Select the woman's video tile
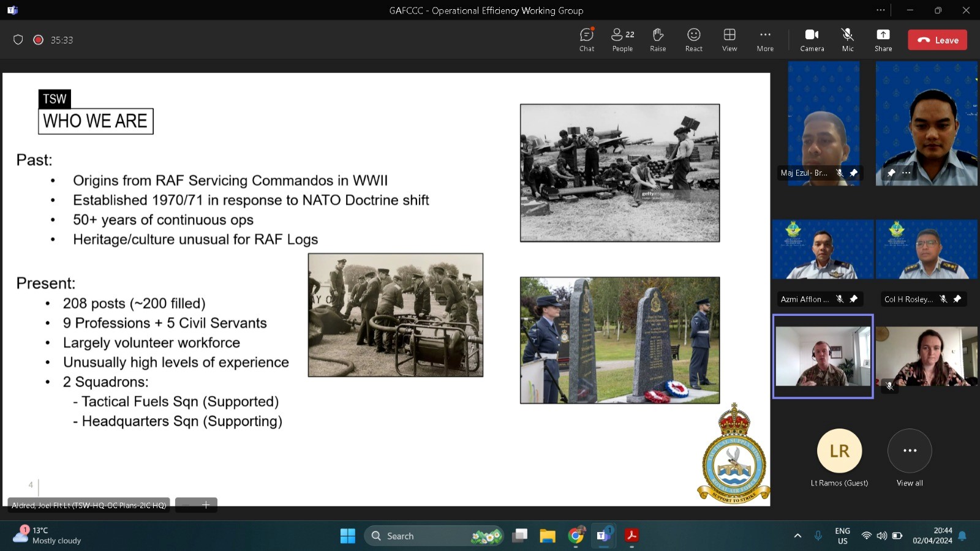 pos(926,356)
